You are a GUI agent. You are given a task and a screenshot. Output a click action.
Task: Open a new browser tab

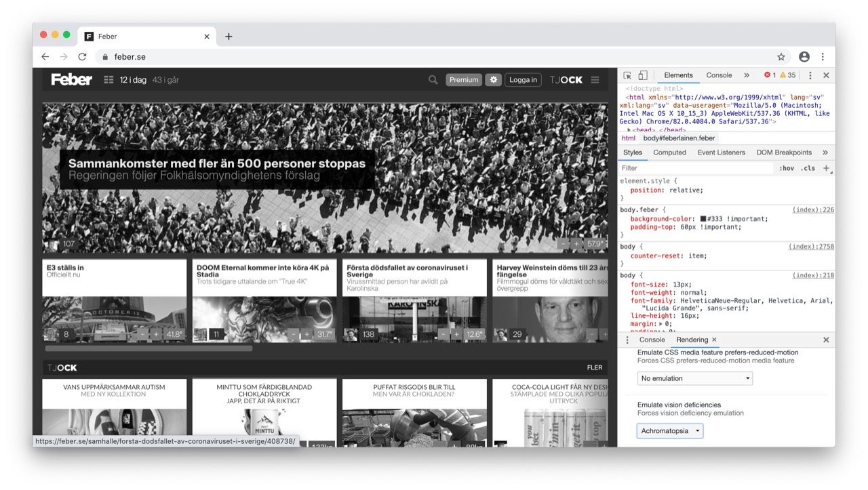pos(229,37)
